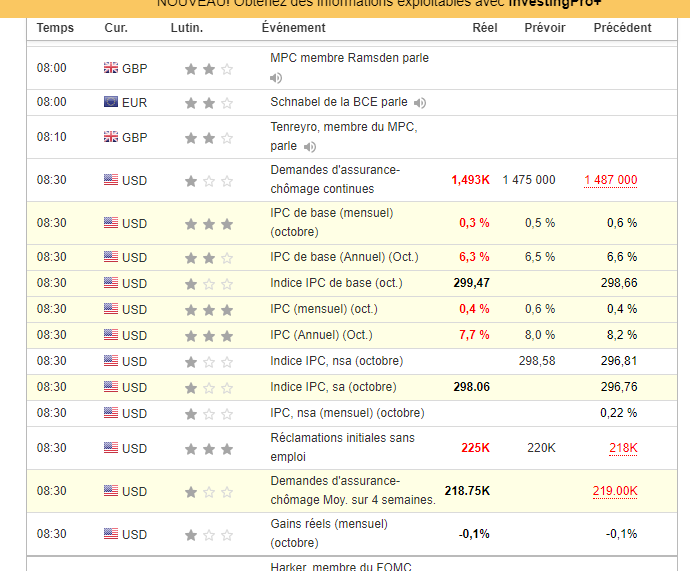Click US flag in IPC (Annuel) row
Screen dimensions: 690x571
(111, 335)
